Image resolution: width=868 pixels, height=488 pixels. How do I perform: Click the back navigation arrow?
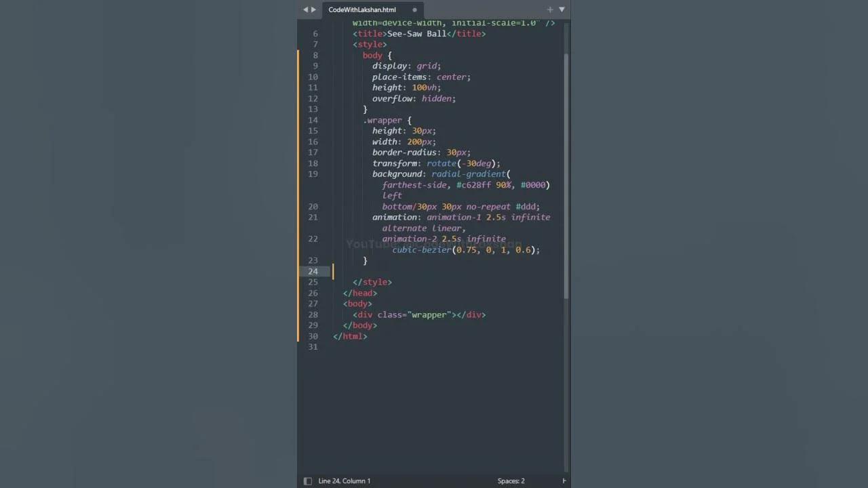tap(305, 9)
